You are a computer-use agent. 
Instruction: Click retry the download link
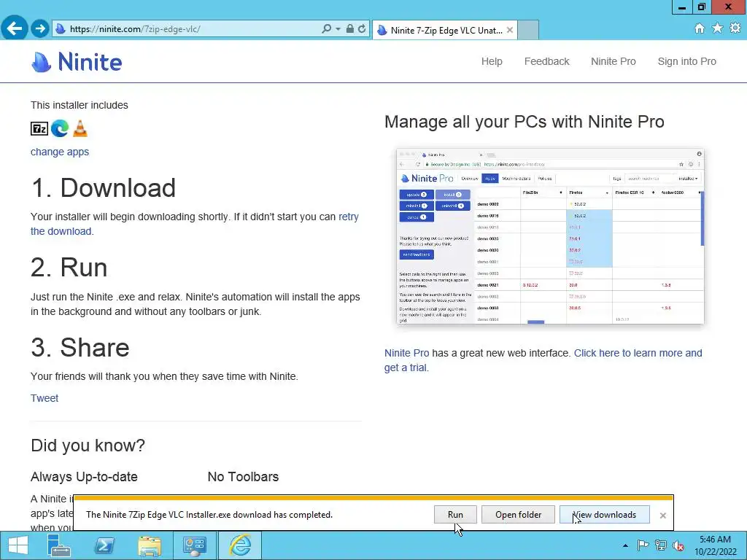[348, 217]
